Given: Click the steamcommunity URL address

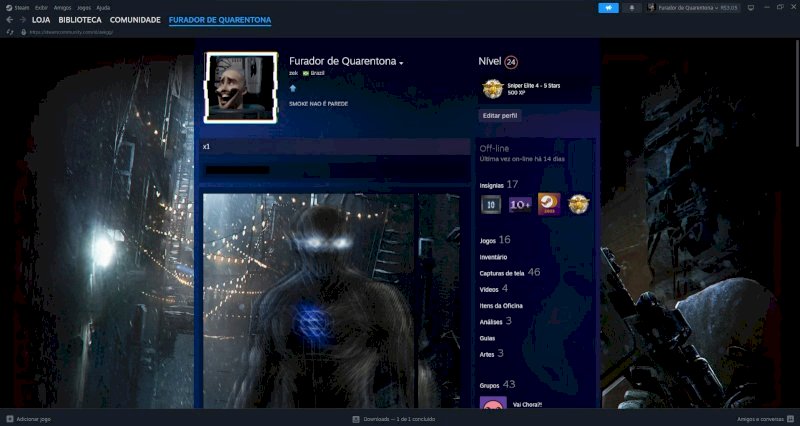Looking at the screenshot, I should 71,32.
